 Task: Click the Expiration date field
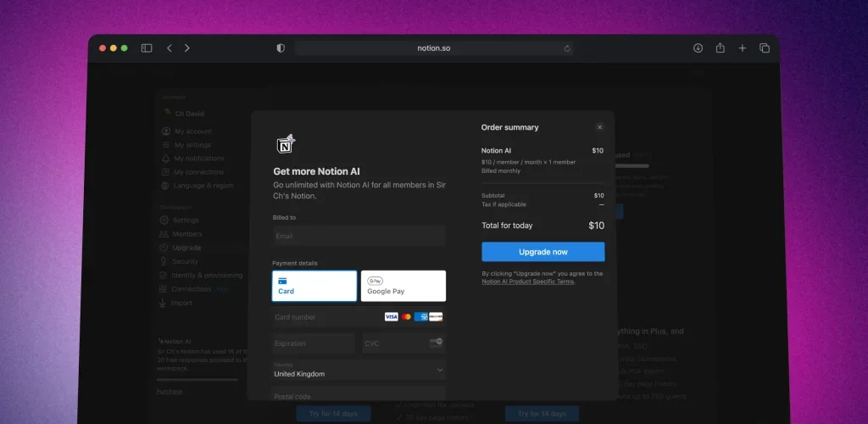[313, 343]
